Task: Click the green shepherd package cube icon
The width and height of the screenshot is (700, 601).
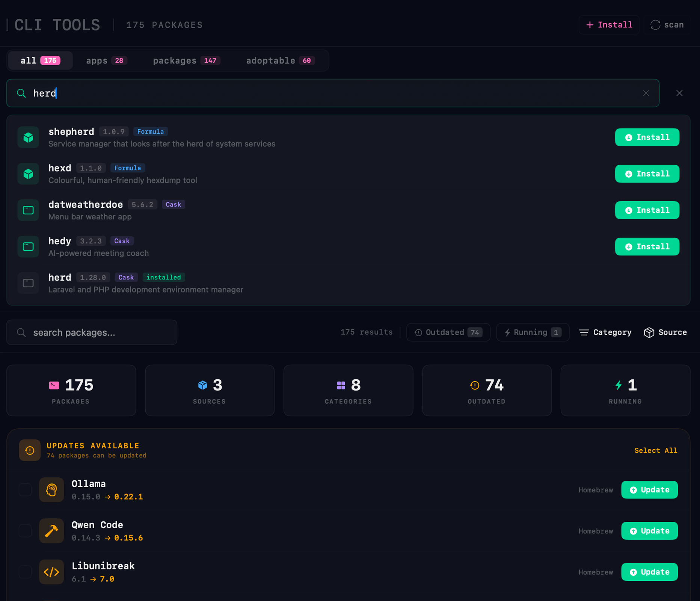Action: tap(28, 137)
